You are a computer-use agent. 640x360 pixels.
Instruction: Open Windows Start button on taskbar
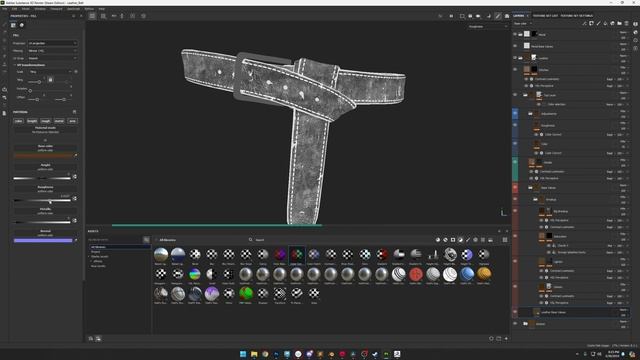243,354
